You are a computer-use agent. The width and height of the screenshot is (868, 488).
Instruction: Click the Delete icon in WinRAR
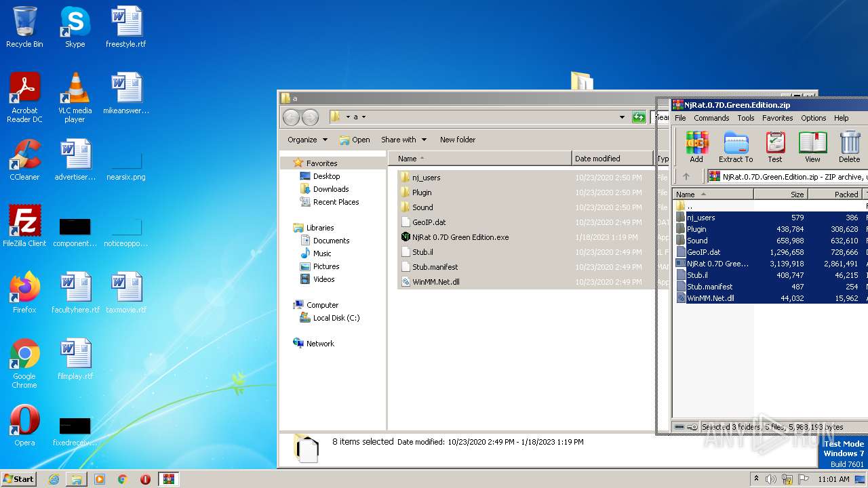coord(849,147)
